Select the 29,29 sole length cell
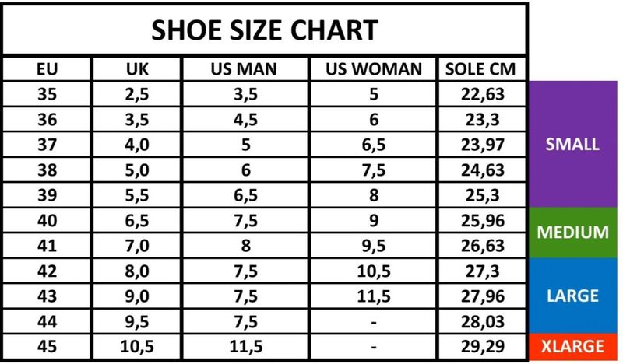The image size is (623, 364). coord(481,346)
